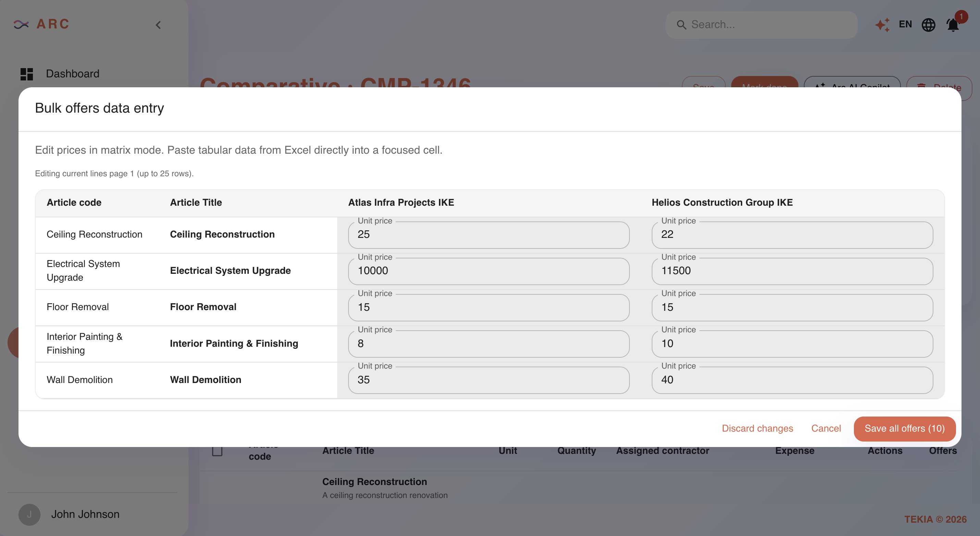980x536 pixels.
Task: Tick the select-all checkbox in the lines table
Action: pyautogui.click(x=217, y=451)
